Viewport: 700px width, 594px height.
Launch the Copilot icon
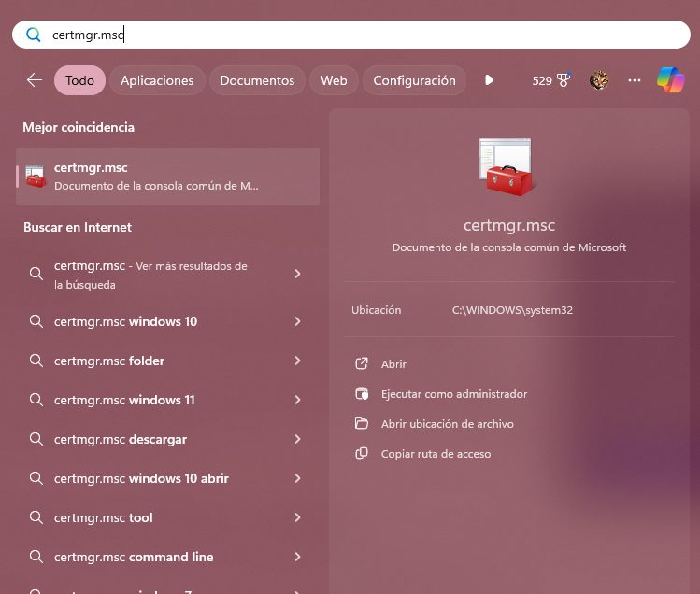pyautogui.click(x=670, y=80)
